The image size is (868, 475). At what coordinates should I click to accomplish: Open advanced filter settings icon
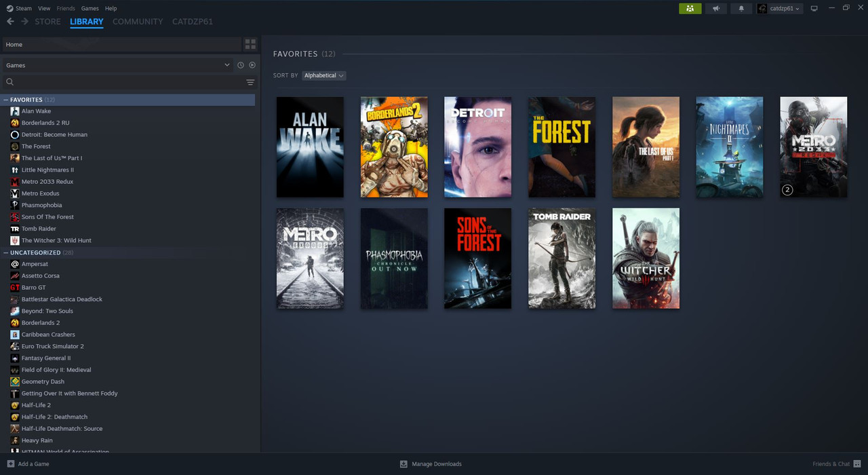pyautogui.click(x=250, y=82)
